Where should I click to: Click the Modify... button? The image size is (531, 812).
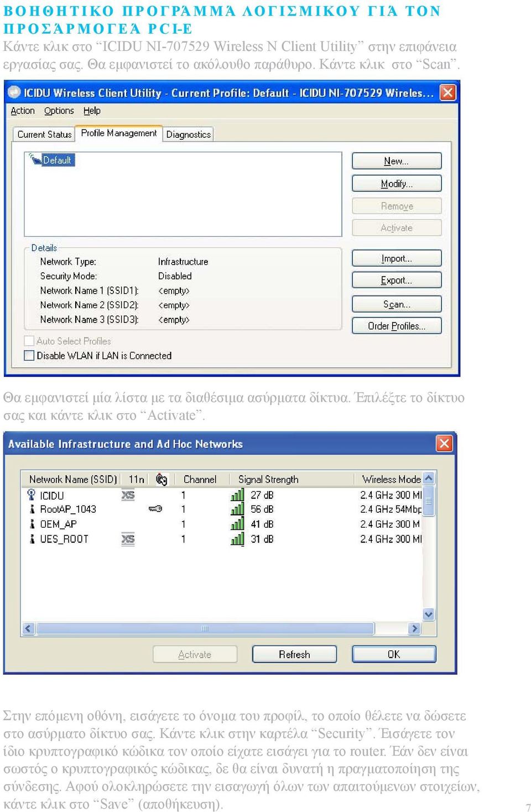(x=397, y=184)
